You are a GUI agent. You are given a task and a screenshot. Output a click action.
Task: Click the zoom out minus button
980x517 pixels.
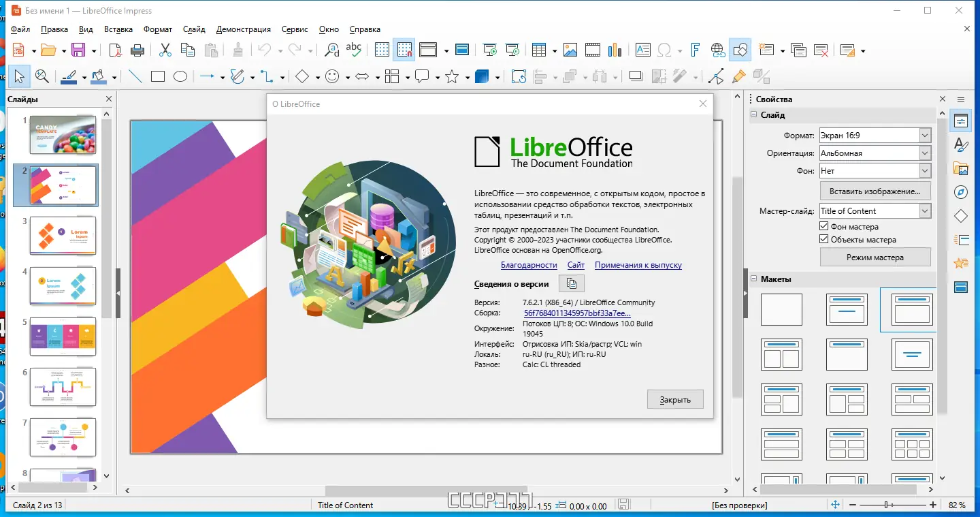852,505
